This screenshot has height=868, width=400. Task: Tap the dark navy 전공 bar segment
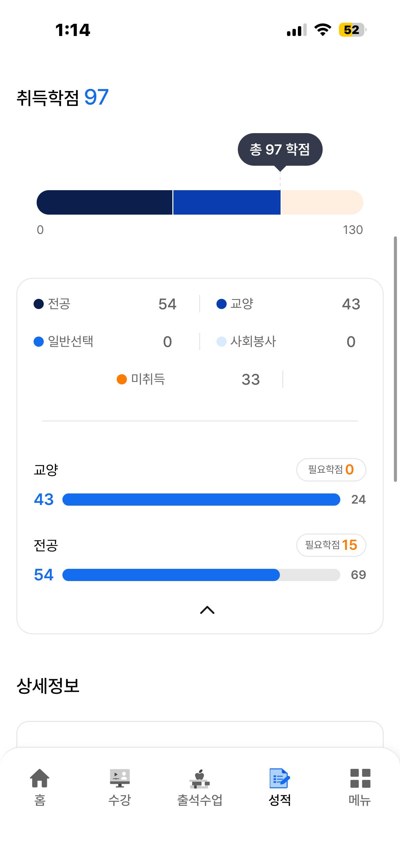pyautogui.click(x=104, y=202)
